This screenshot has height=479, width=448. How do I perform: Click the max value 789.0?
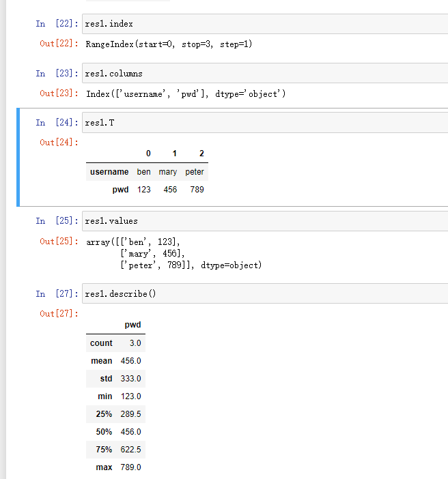click(130, 467)
